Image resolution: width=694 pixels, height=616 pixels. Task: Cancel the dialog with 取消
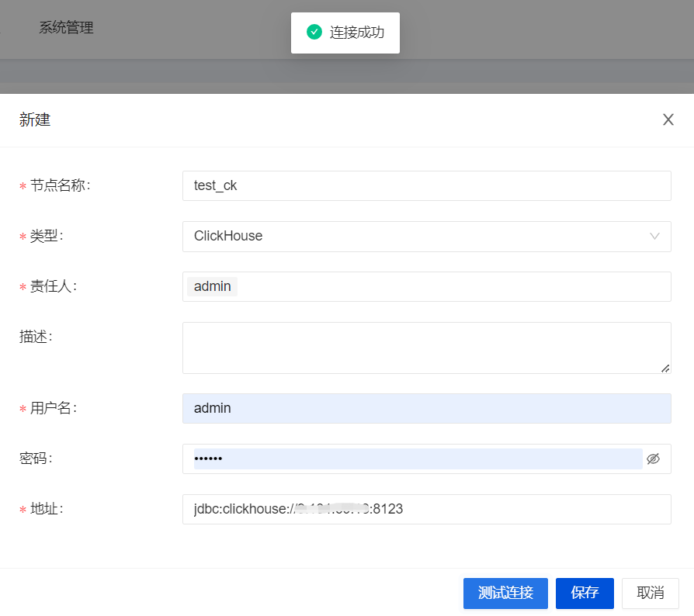(x=650, y=593)
